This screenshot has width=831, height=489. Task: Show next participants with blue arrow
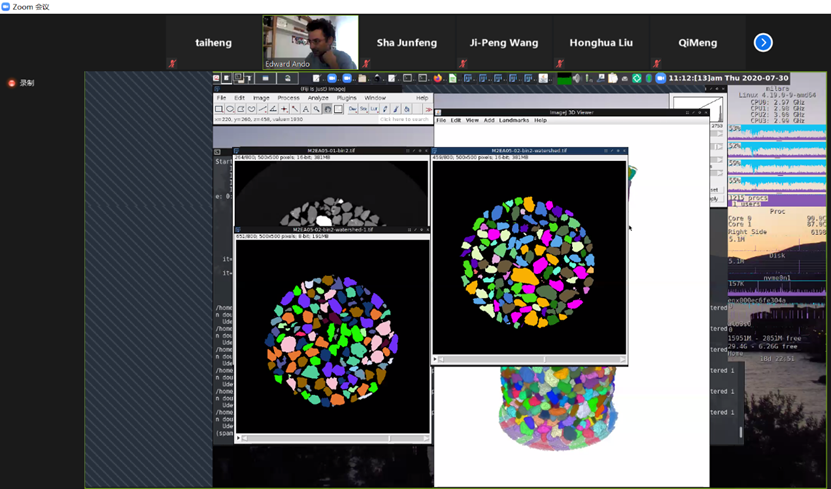coord(763,42)
